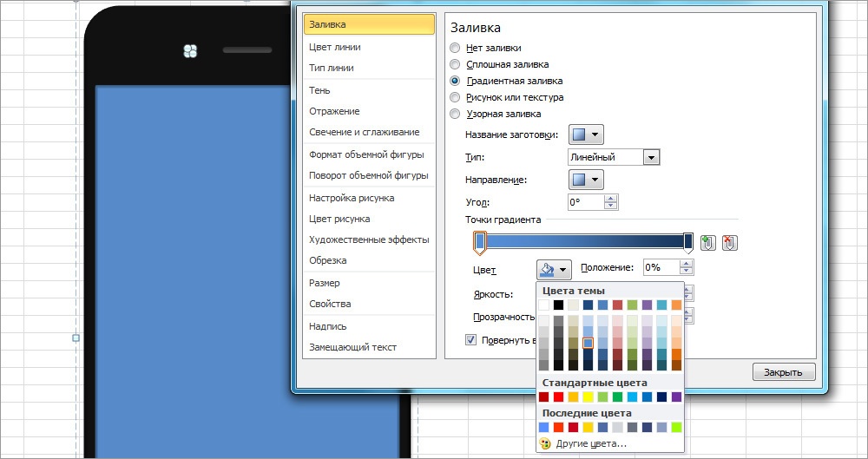
Task: Click the phone camera icon shape
Action: click(190, 51)
